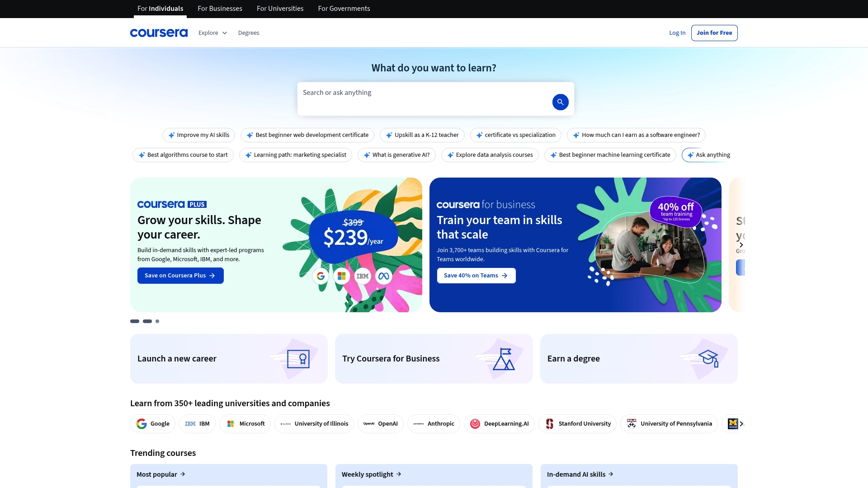Open In-demand AI skills courses
The image size is (868, 488).
(x=580, y=474)
